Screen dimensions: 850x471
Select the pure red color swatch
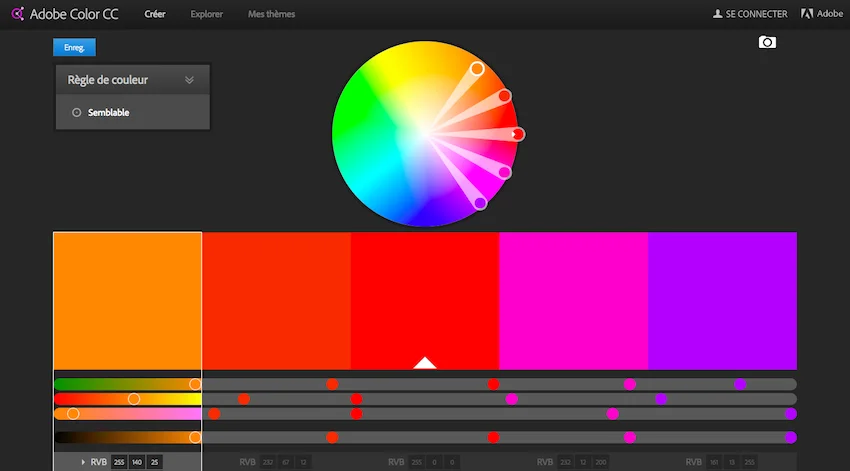pos(425,301)
